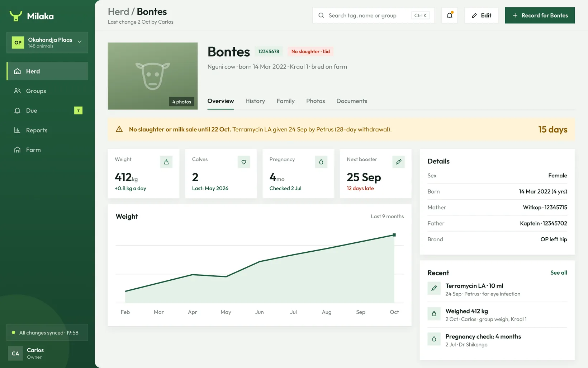Image resolution: width=588 pixels, height=368 pixels.
Task: Click the CA user avatar
Action: 15,353
